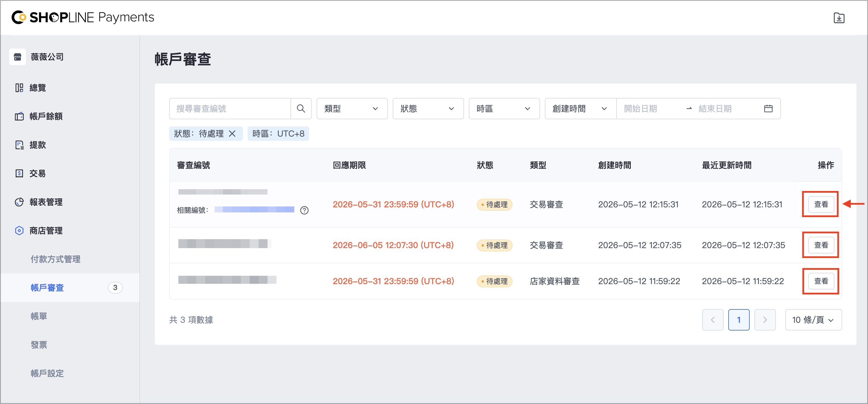
Task: Click the 店家資料審查 type cell
Action: pyautogui.click(x=555, y=281)
